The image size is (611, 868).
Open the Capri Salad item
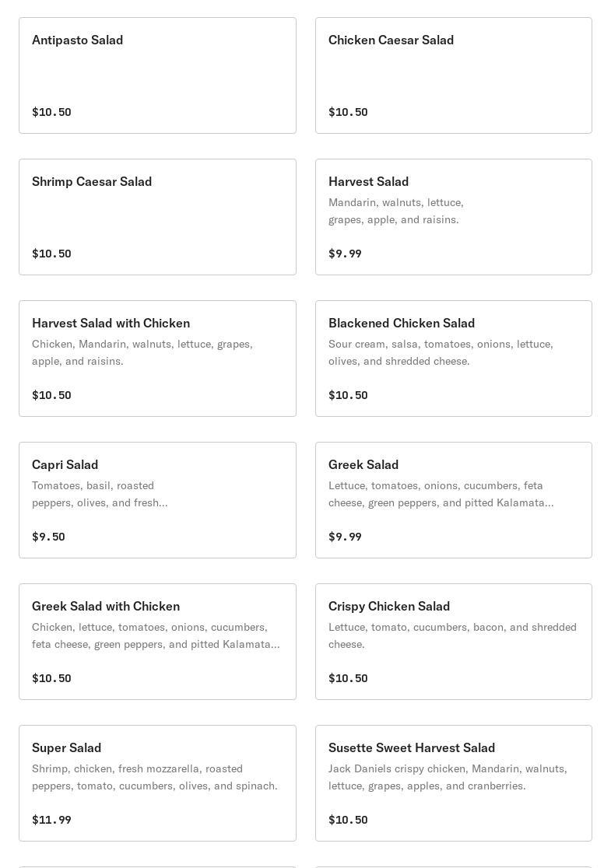click(x=157, y=500)
